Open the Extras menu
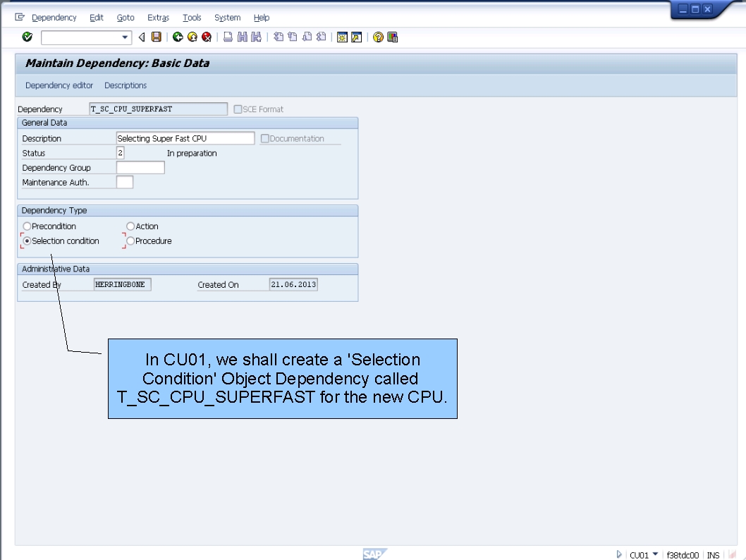This screenshot has height=560, width=746. tap(158, 18)
